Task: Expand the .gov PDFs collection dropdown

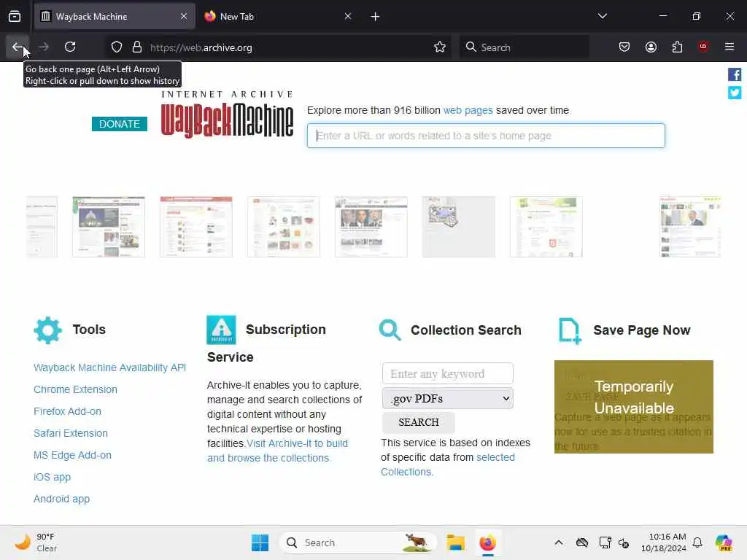Action: 448,399
